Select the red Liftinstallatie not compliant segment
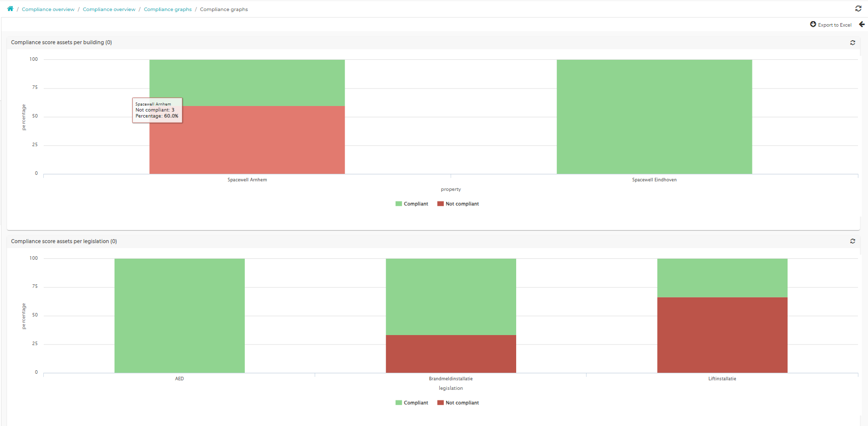This screenshot has height=426, width=868. (722, 335)
